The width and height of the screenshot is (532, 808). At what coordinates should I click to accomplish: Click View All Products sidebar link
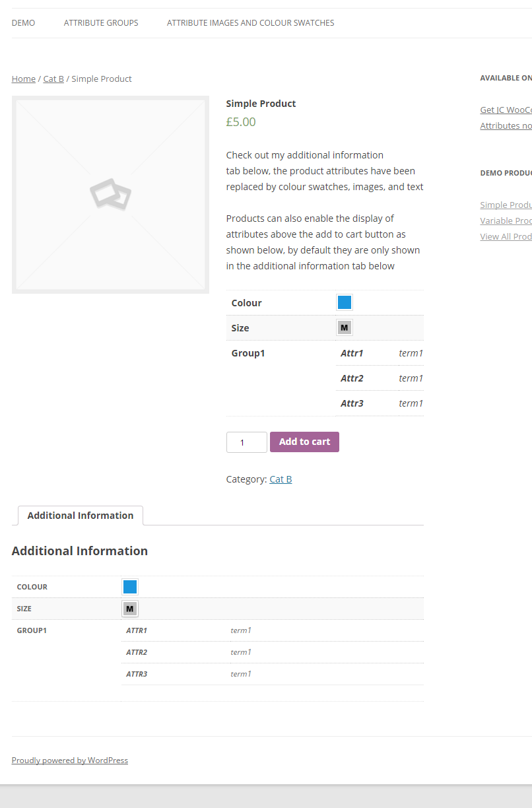click(x=506, y=237)
